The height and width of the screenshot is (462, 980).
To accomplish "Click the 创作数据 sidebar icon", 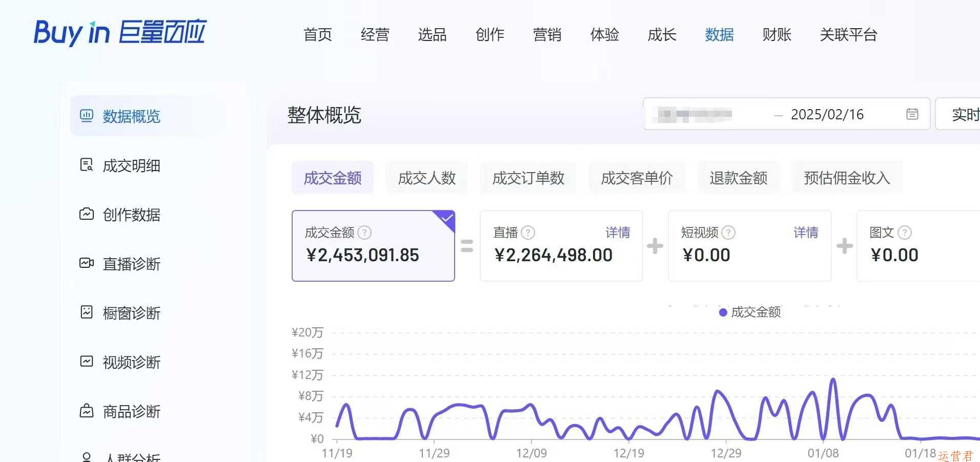I will click(87, 214).
